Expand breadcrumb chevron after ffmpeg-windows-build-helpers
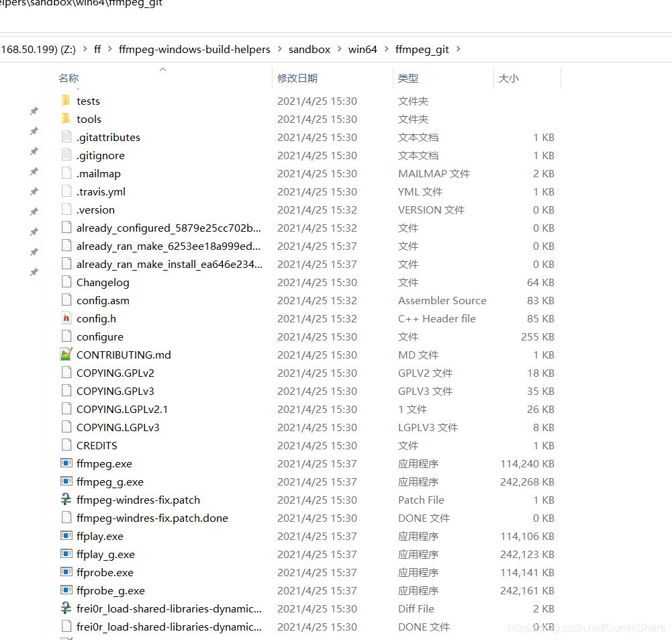Viewport: 672px width, 640px height. point(279,49)
